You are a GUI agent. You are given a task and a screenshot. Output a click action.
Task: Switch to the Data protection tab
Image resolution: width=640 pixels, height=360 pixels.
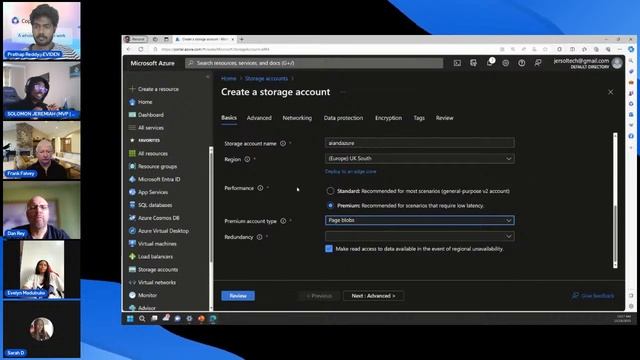tap(343, 118)
